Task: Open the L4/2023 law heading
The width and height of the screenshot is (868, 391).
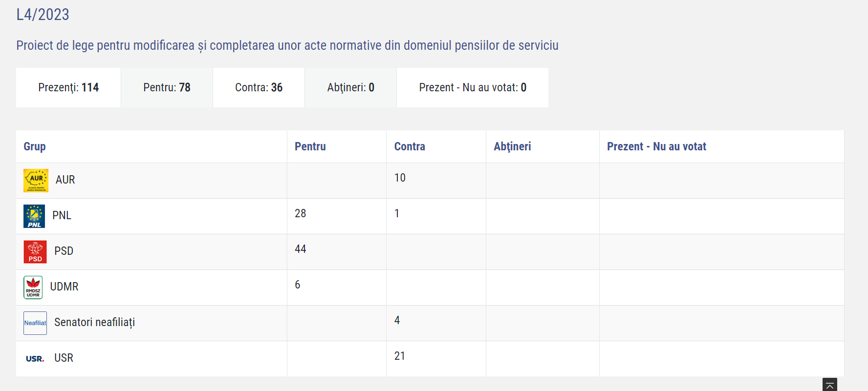Action: pos(43,15)
